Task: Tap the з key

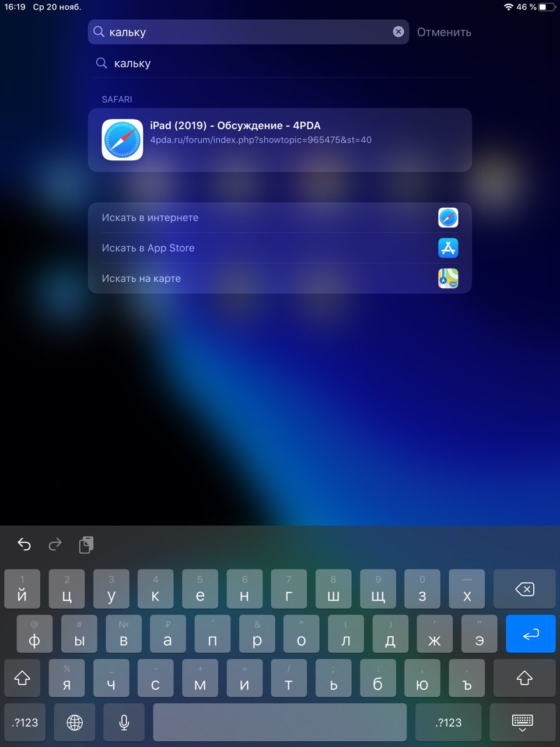Action: pyautogui.click(x=422, y=589)
